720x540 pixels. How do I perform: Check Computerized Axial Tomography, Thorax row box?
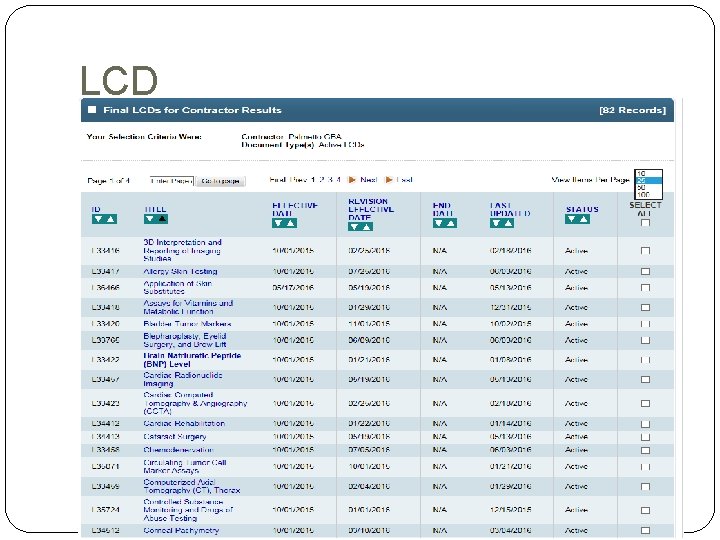pyautogui.click(x=645, y=486)
